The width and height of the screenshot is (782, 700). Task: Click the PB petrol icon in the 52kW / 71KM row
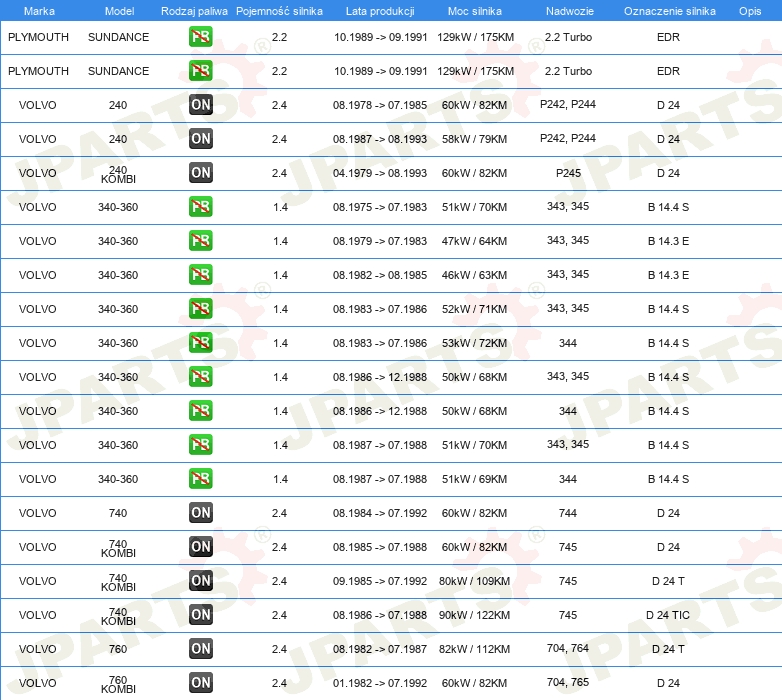tap(201, 308)
